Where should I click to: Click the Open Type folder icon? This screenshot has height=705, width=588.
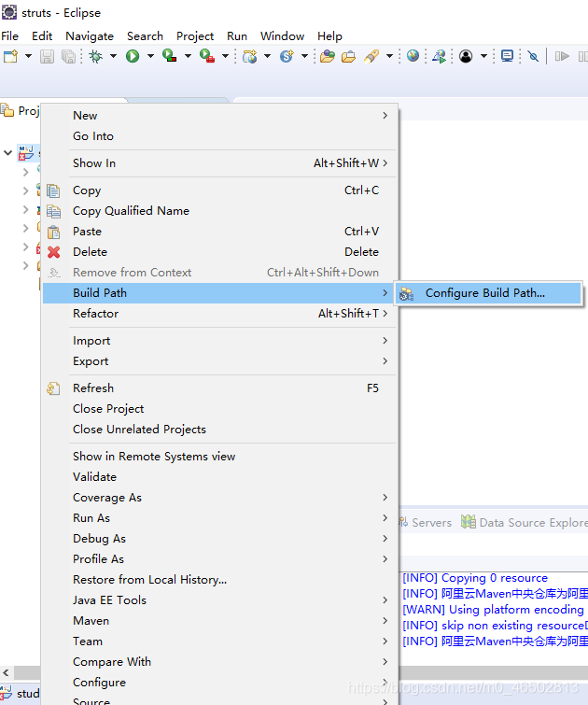coord(328,56)
